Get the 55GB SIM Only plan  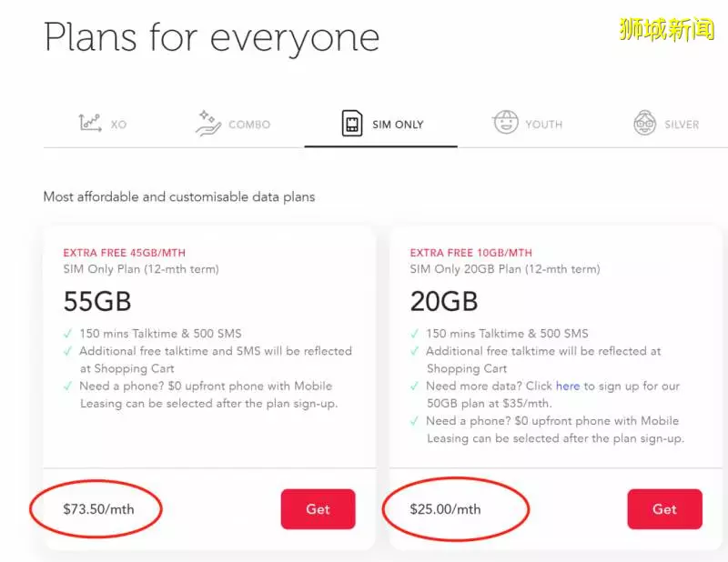click(x=318, y=509)
